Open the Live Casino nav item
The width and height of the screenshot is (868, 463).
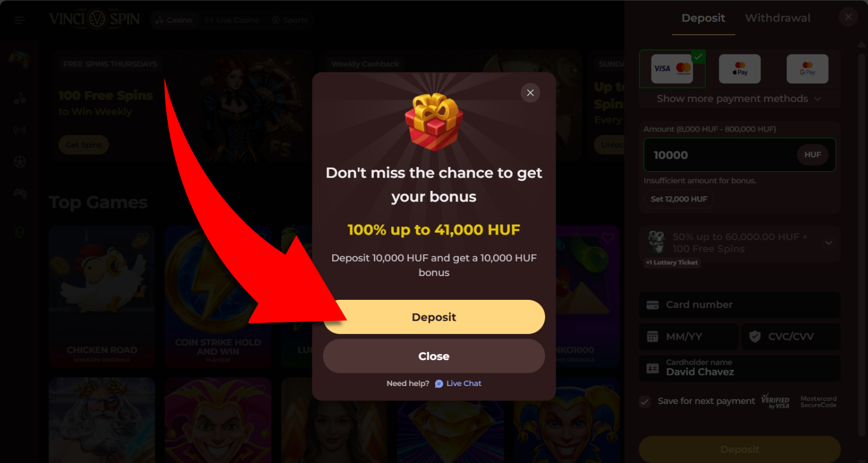pos(232,20)
